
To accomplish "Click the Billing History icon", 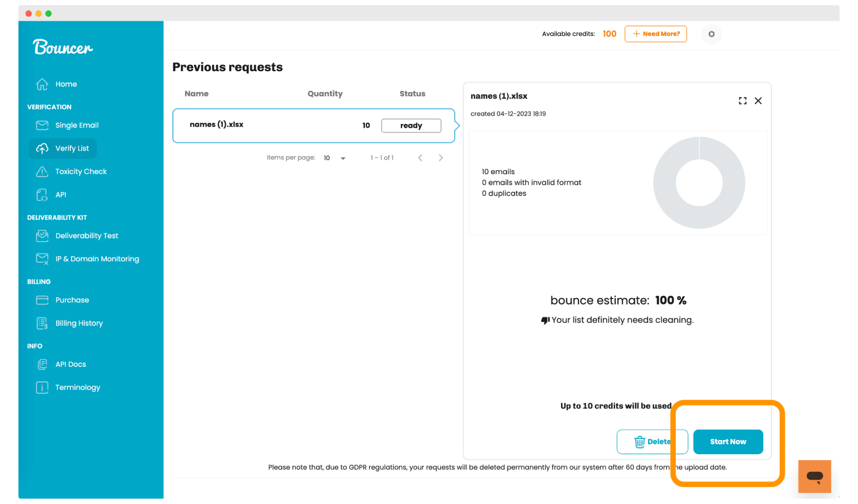I will tap(42, 323).
